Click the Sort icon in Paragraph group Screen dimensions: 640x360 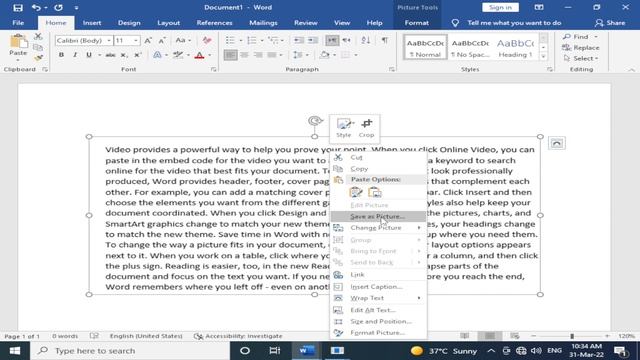(366, 40)
